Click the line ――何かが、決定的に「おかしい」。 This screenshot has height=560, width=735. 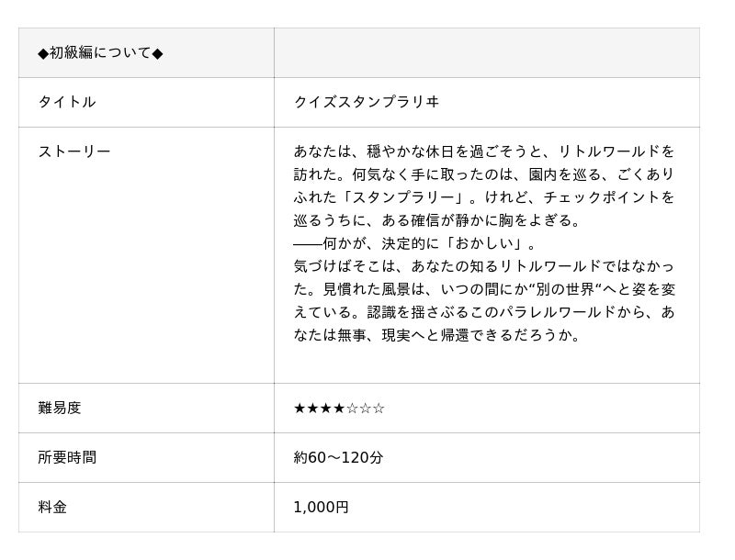coord(414,243)
